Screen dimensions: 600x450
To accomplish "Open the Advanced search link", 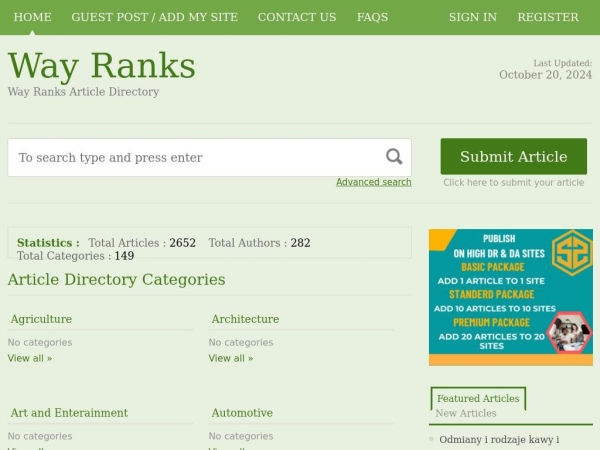I will [374, 182].
